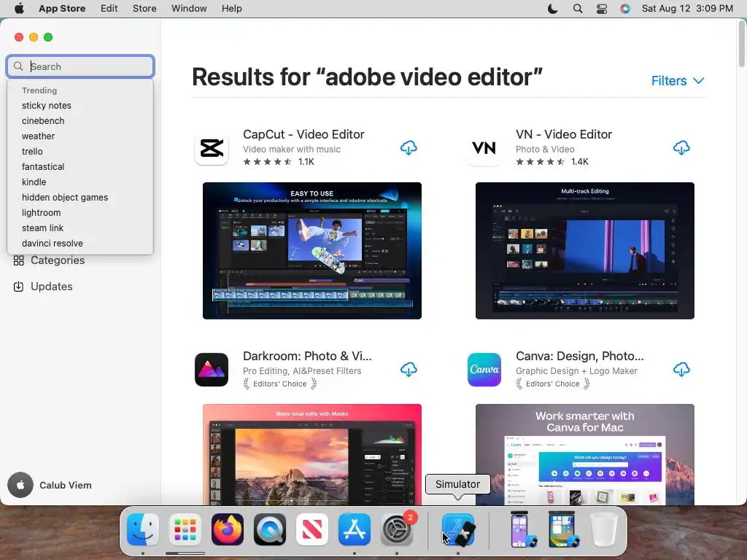Open the App Store menu
The height and width of the screenshot is (560, 747).
[x=62, y=9]
